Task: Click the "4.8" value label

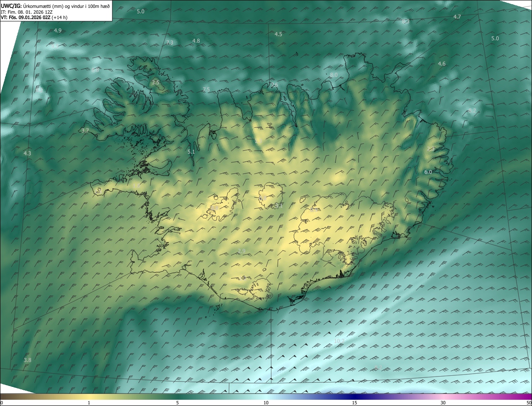Action: [196, 41]
